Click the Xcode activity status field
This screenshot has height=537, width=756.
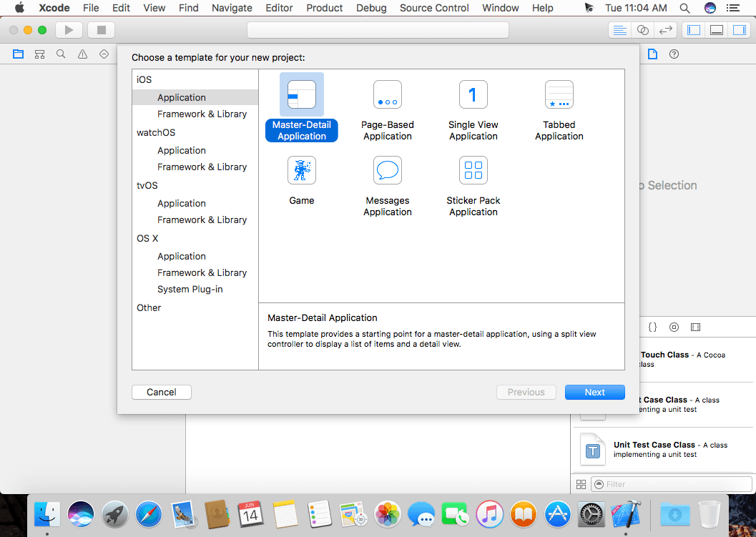[378, 30]
